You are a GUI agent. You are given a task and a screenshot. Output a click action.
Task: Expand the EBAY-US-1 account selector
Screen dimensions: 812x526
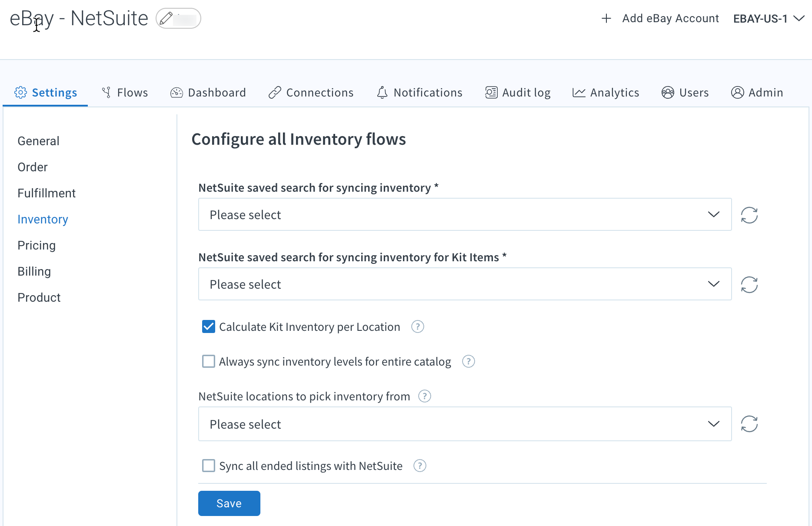769,19
